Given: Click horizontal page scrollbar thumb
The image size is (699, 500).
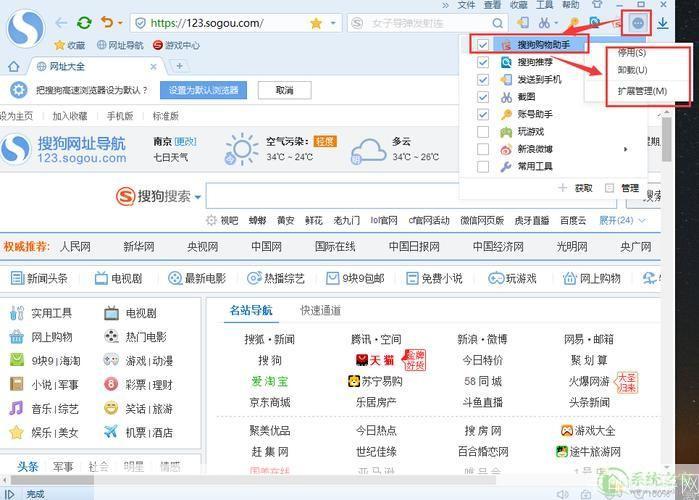Looking at the screenshot, I should coord(52,480).
